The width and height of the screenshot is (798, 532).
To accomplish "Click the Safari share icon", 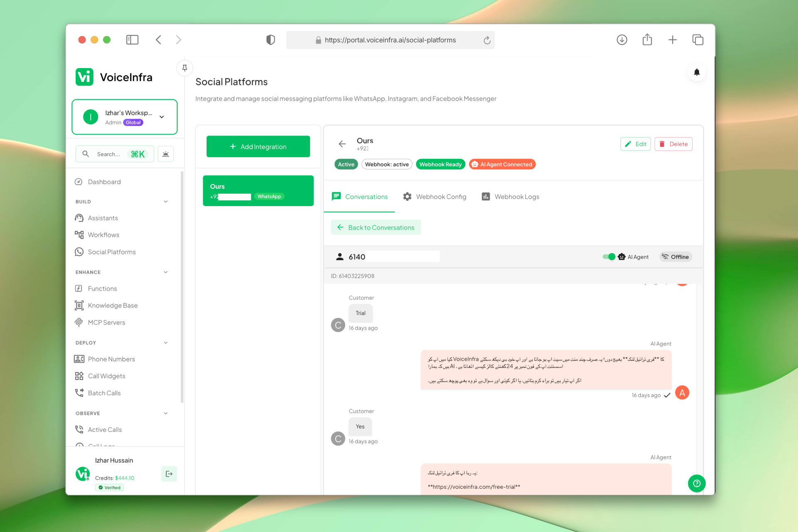I will [647, 40].
